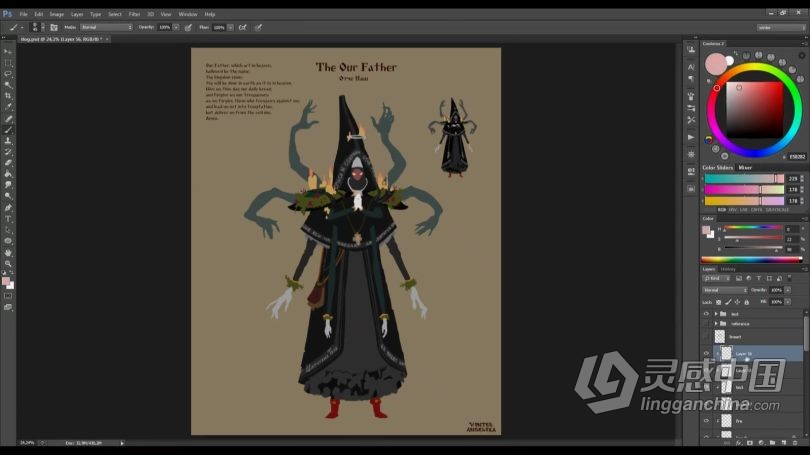Click the create new group folder icon
Image resolution: width=810 pixels, height=455 pixels.
pos(772,443)
